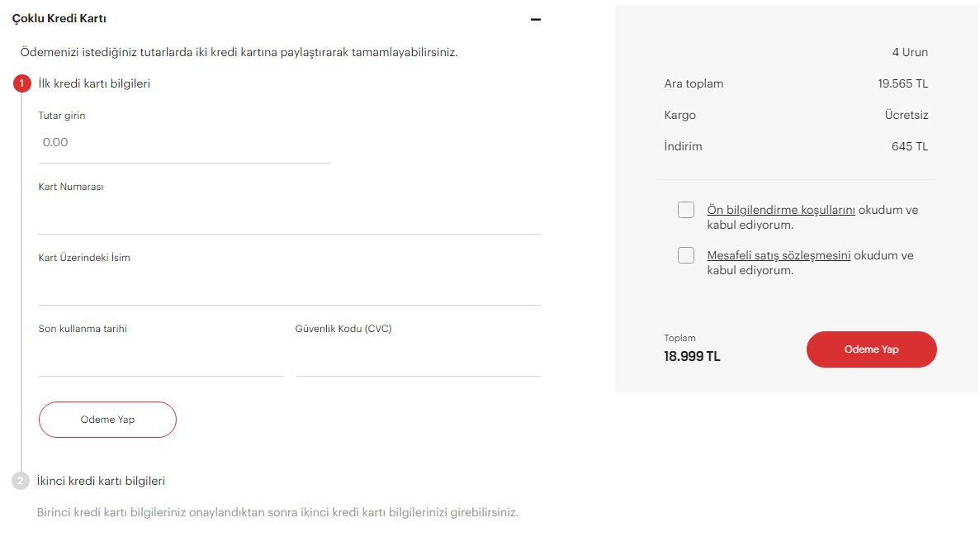Check the Ön bilgilendirme koşulları checkbox
The width and height of the screenshot is (980, 537).
pyautogui.click(x=686, y=210)
